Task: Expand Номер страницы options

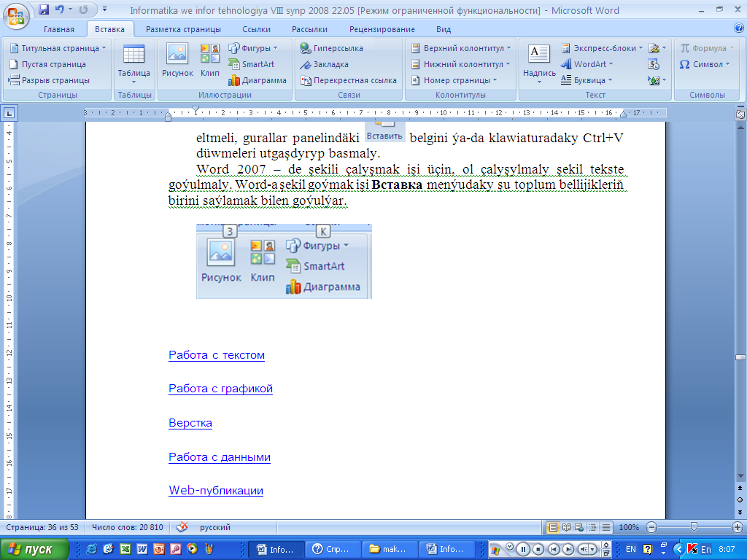Action: pos(454,80)
